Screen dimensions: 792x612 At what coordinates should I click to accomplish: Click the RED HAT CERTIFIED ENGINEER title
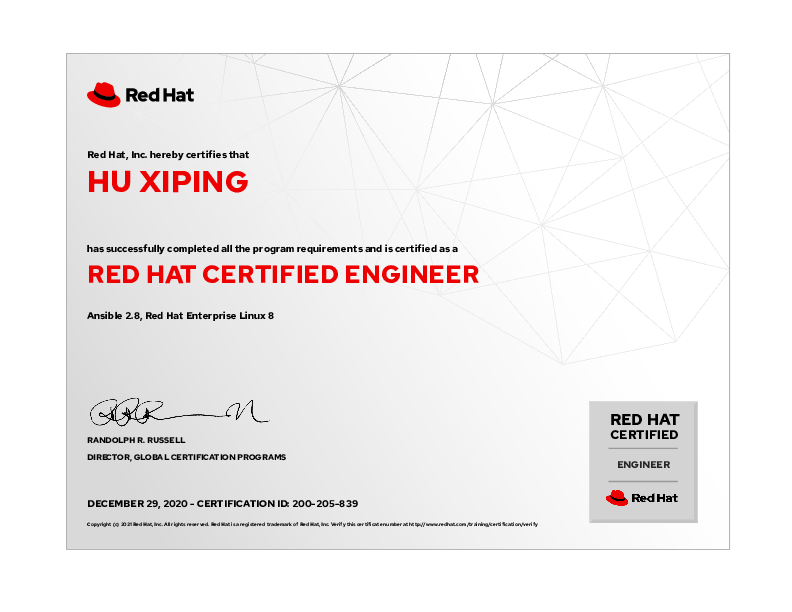[x=283, y=274]
